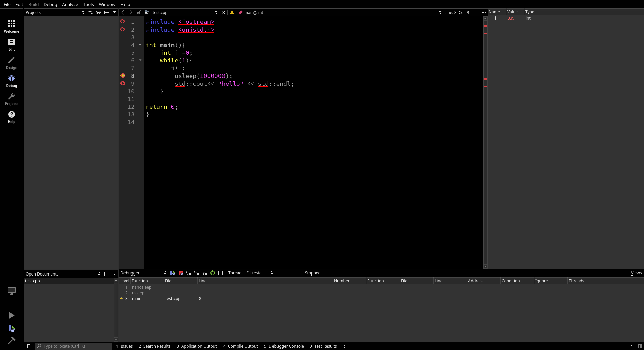
Task: Open the Tools menu
Action: 88,4
